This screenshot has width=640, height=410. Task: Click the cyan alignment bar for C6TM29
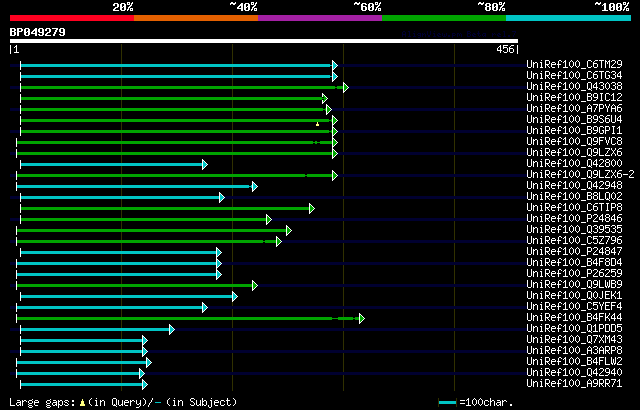point(176,65)
